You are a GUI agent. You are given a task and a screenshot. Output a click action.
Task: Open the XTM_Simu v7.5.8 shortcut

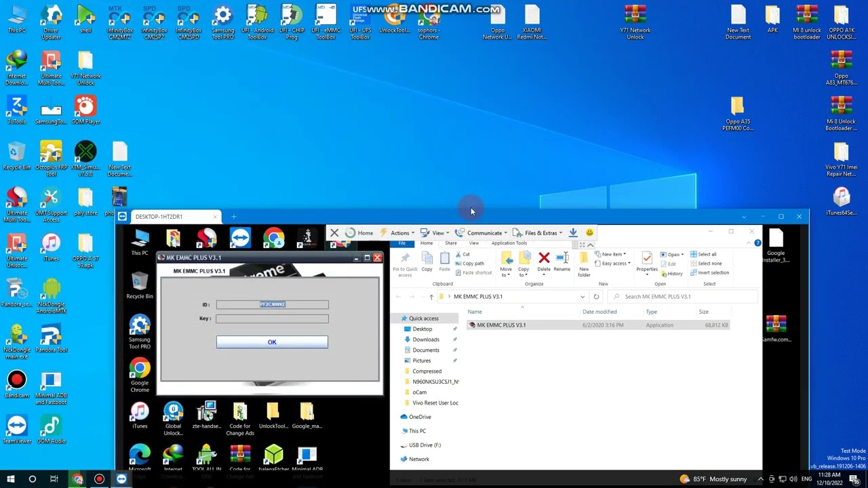click(85, 159)
